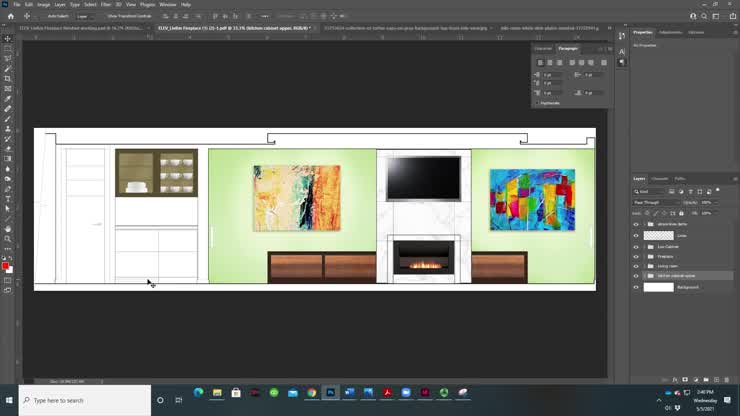
Task: Select the Clone Stamp tool
Action: [x=8, y=128]
